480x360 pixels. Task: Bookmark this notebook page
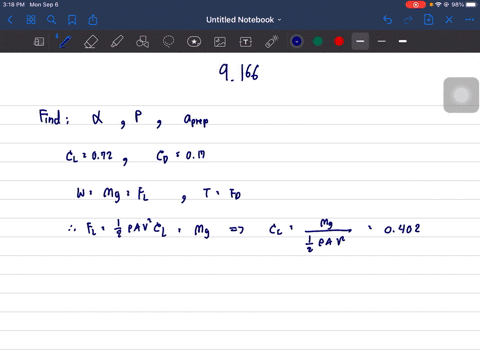click(72, 20)
